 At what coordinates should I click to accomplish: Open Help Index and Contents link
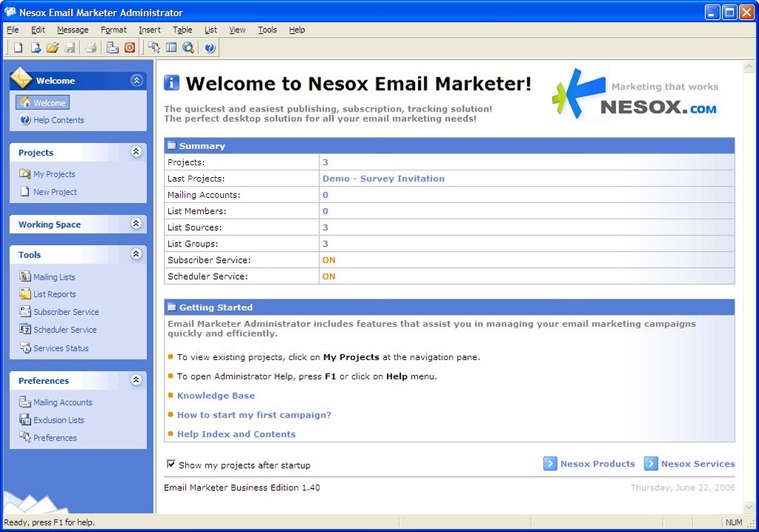(236, 434)
